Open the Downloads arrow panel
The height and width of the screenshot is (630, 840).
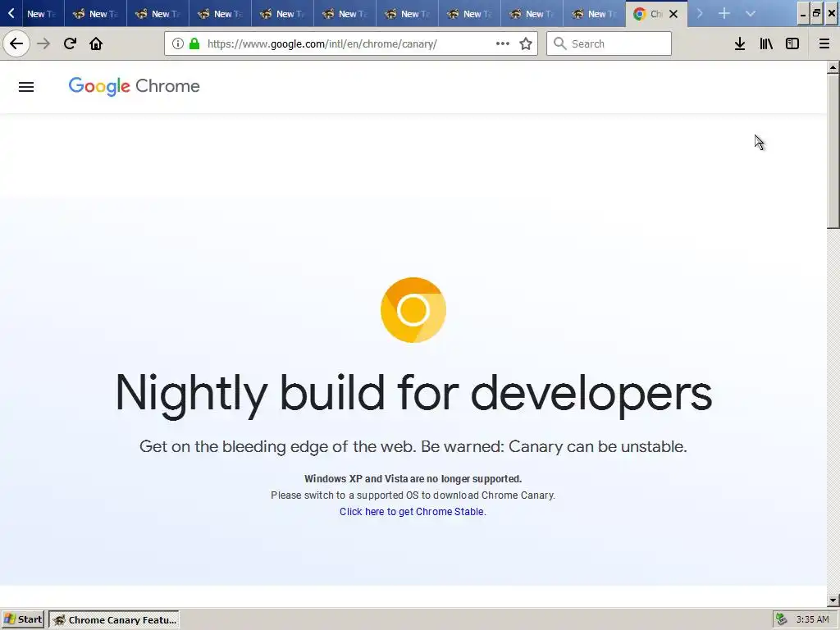click(x=740, y=43)
